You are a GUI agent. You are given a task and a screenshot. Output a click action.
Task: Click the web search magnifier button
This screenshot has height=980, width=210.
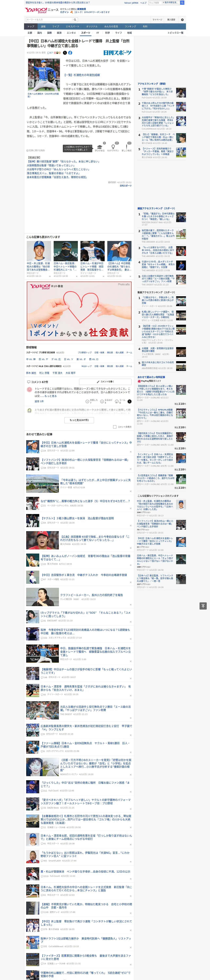[x=182, y=3]
